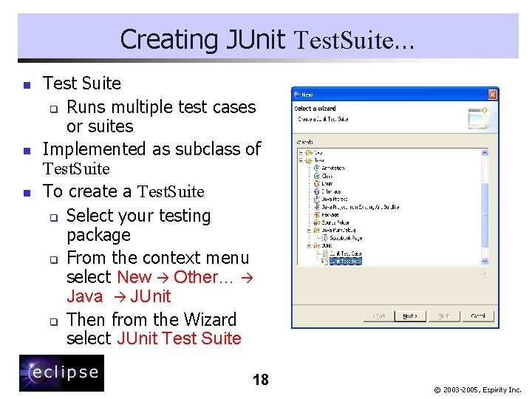Click the Back button in the wizard

[378, 316]
